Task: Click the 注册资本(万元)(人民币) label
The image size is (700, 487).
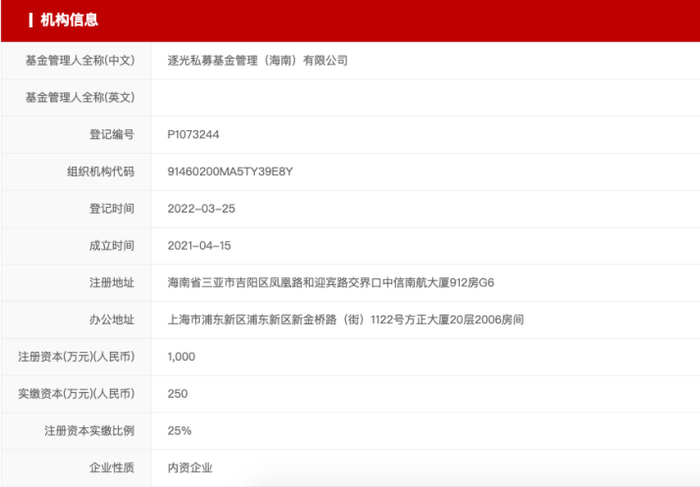Action: [x=76, y=357]
